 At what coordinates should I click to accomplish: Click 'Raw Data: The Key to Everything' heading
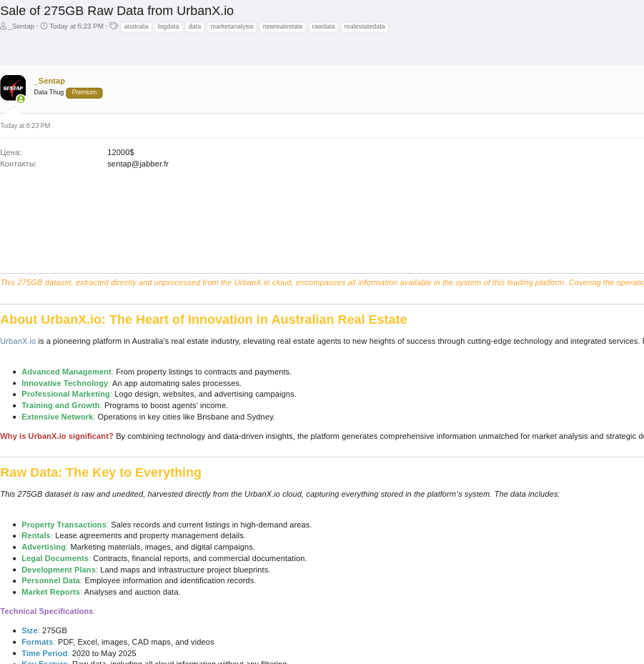click(101, 472)
